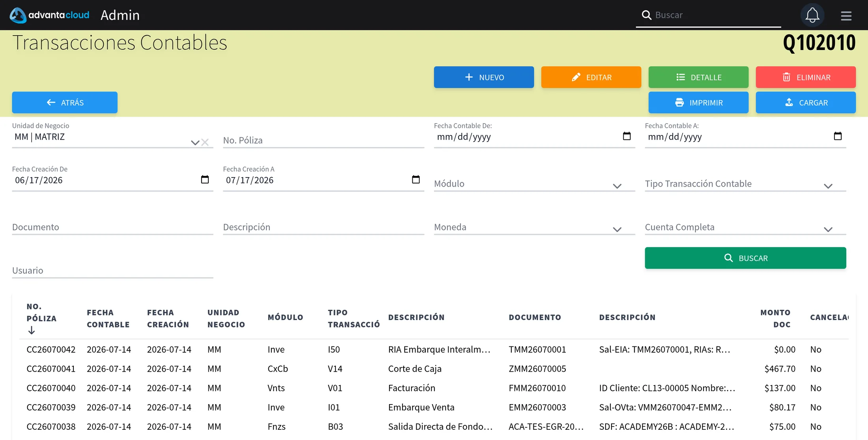Click the EDITAR button
The image size is (868, 440).
pos(591,77)
